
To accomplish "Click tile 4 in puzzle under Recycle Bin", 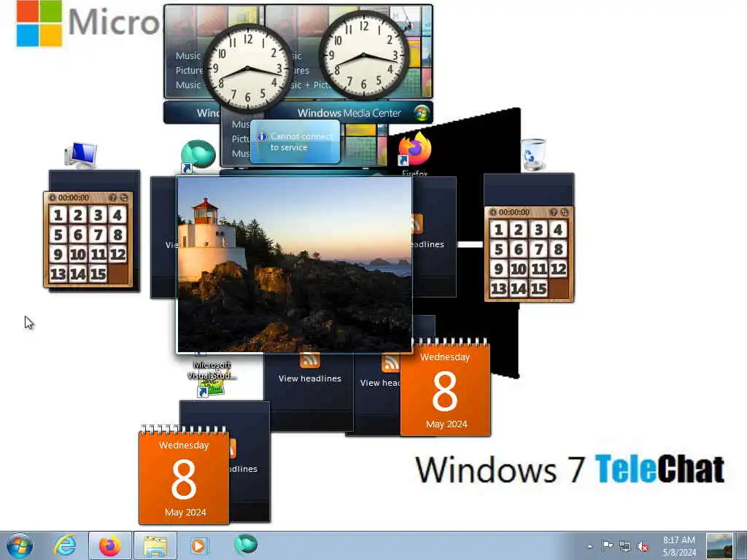I will [558, 230].
